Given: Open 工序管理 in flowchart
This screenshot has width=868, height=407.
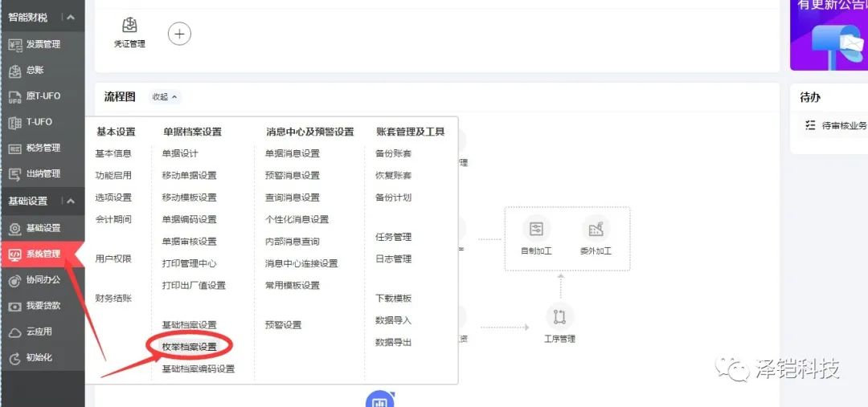Looking at the screenshot, I should (559, 324).
